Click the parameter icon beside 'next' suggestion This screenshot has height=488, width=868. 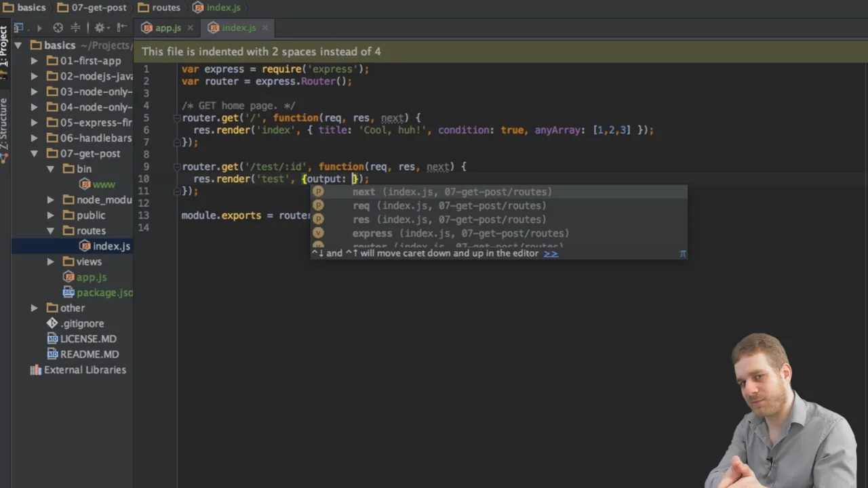pyautogui.click(x=318, y=192)
